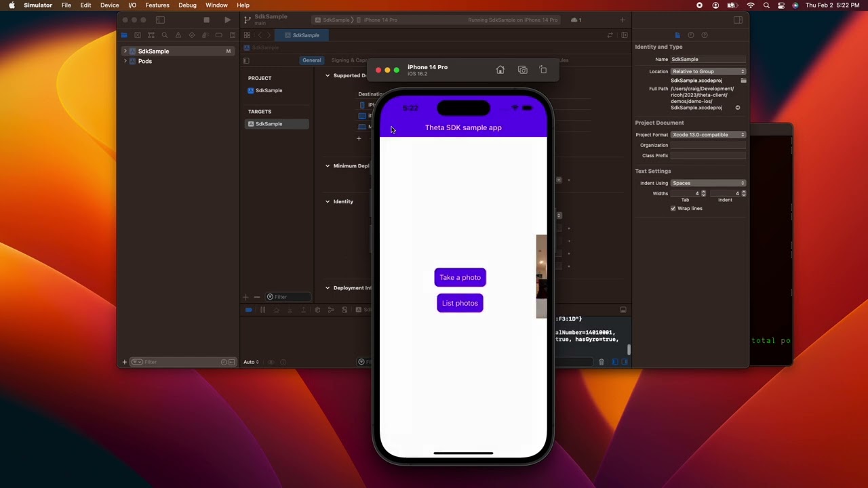
Task: Open the Issue navigator warning icon
Action: point(178,35)
